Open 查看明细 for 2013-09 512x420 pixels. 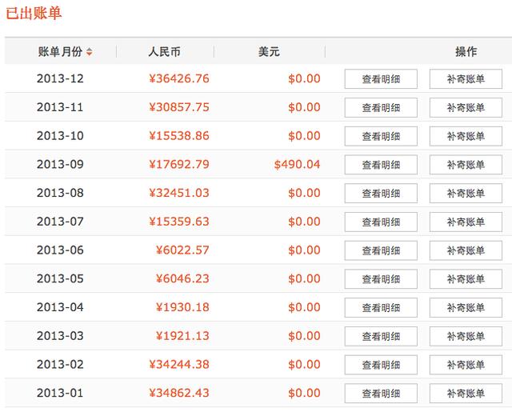(381, 165)
